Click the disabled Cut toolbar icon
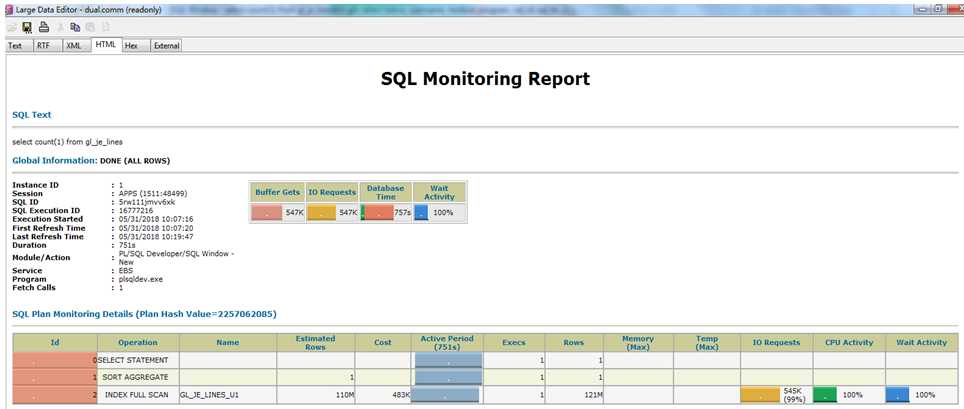Image resolution: width=964 pixels, height=409 pixels. click(x=60, y=27)
